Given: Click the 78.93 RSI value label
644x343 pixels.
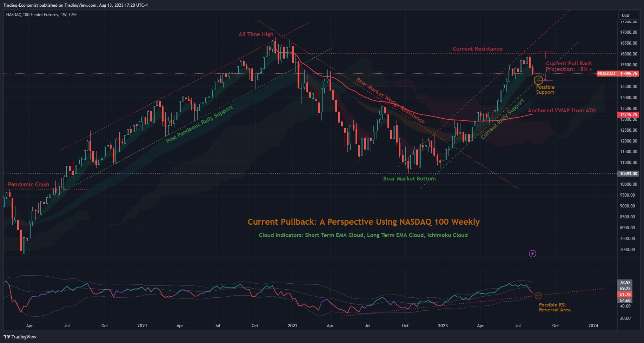Looking at the screenshot, I should click(x=625, y=283).
